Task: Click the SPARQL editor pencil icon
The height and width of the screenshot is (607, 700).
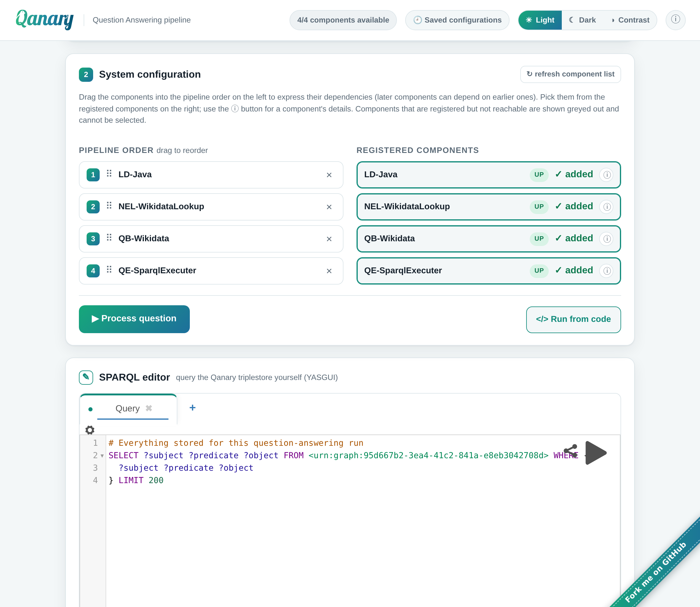Action: (x=86, y=377)
